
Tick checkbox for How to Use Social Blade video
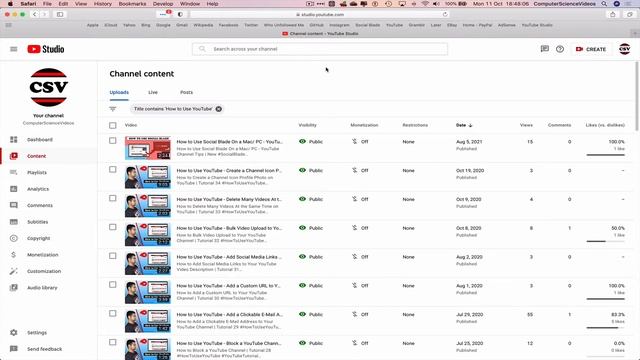click(113, 141)
